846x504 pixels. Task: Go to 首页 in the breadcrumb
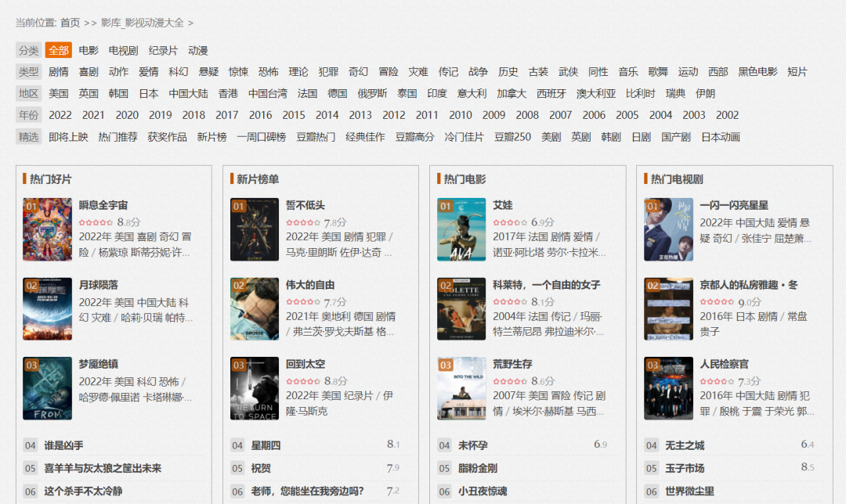(70, 23)
